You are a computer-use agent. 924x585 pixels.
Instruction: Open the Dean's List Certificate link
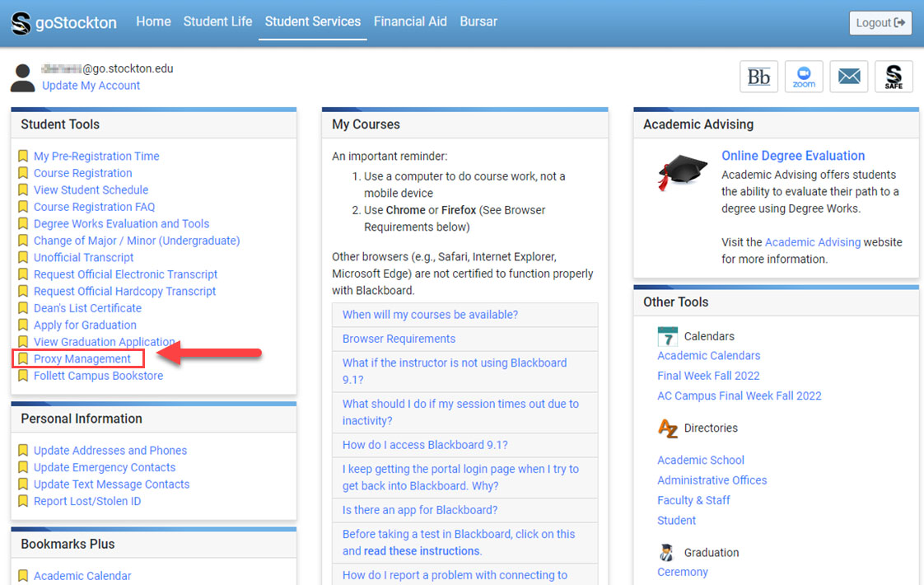point(87,308)
